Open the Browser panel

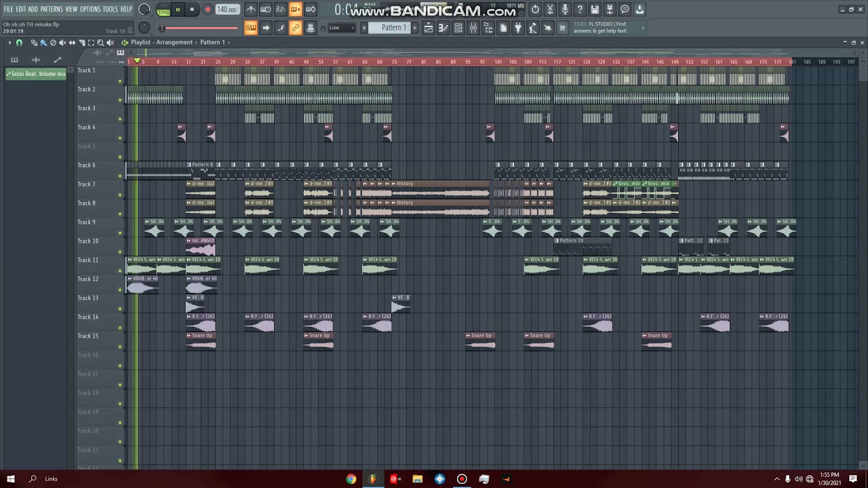488,28
